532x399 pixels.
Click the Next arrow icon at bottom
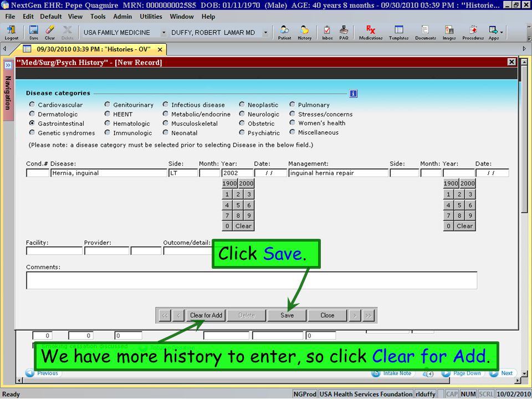[494, 373]
